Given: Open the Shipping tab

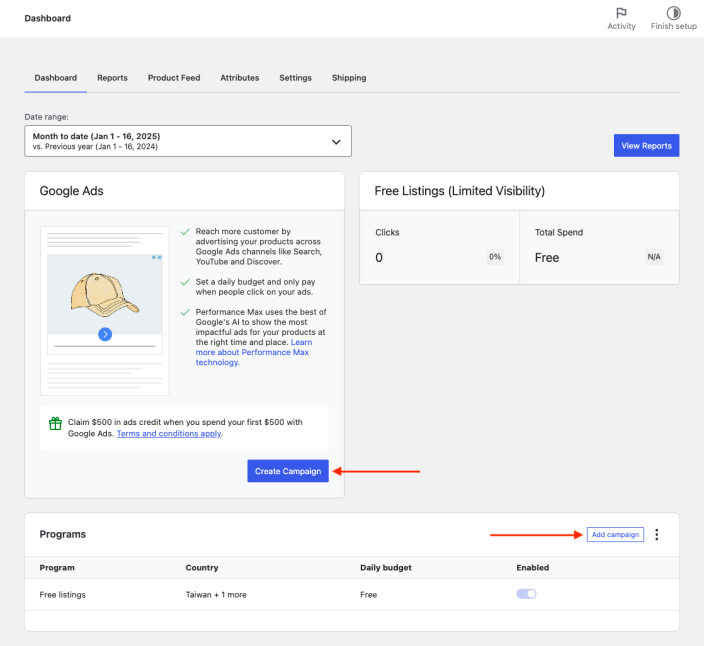Looking at the screenshot, I should click(x=349, y=78).
